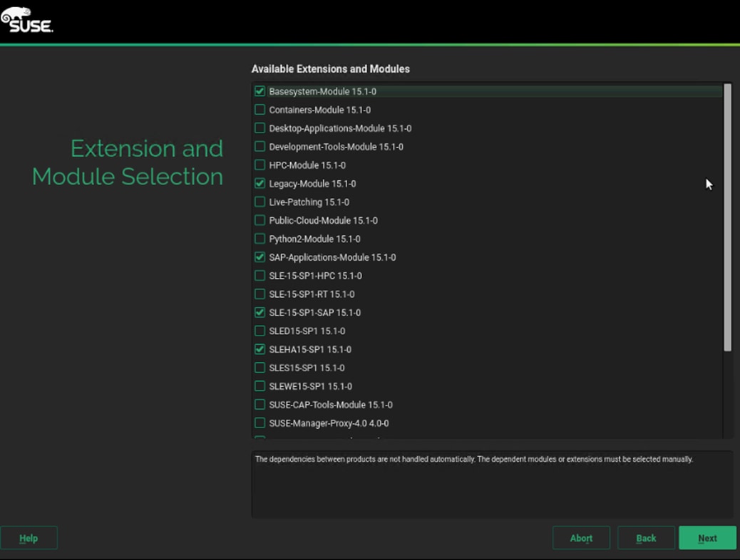The image size is (740, 560).
Task: Click the SUSE chameleon logo
Action: pos(27,20)
